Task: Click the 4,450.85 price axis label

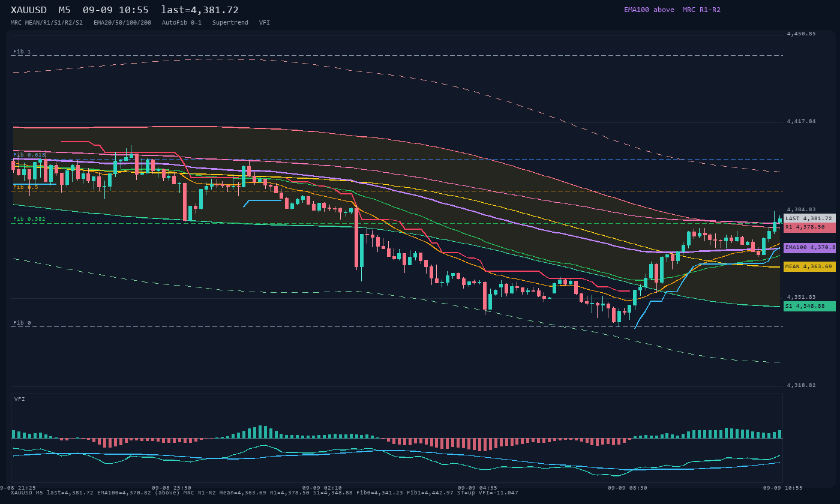Action: pos(802,34)
